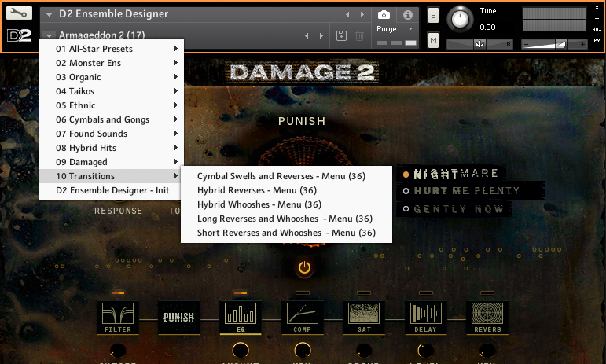
Task: Open the COMP compressor module
Action: [303, 317]
